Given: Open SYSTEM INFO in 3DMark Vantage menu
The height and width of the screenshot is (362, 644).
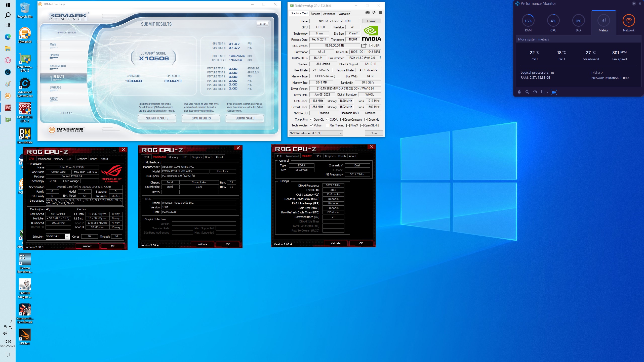Looking at the screenshot, I should click(x=58, y=66).
